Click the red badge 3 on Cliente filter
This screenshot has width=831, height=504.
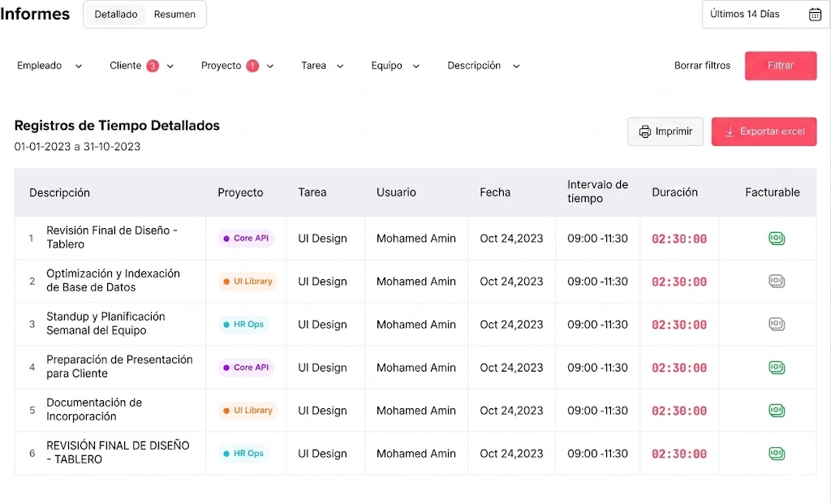(153, 66)
